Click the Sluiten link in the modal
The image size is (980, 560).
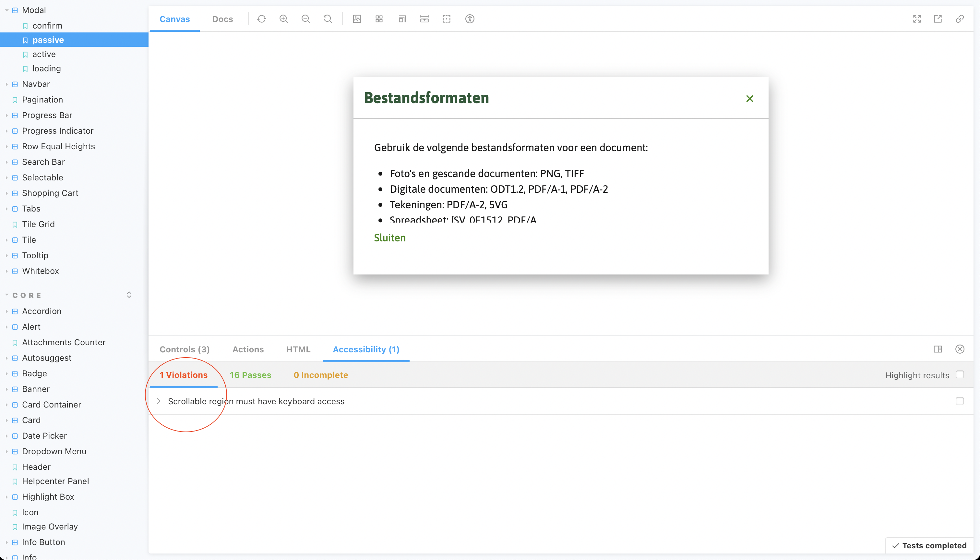(389, 238)
